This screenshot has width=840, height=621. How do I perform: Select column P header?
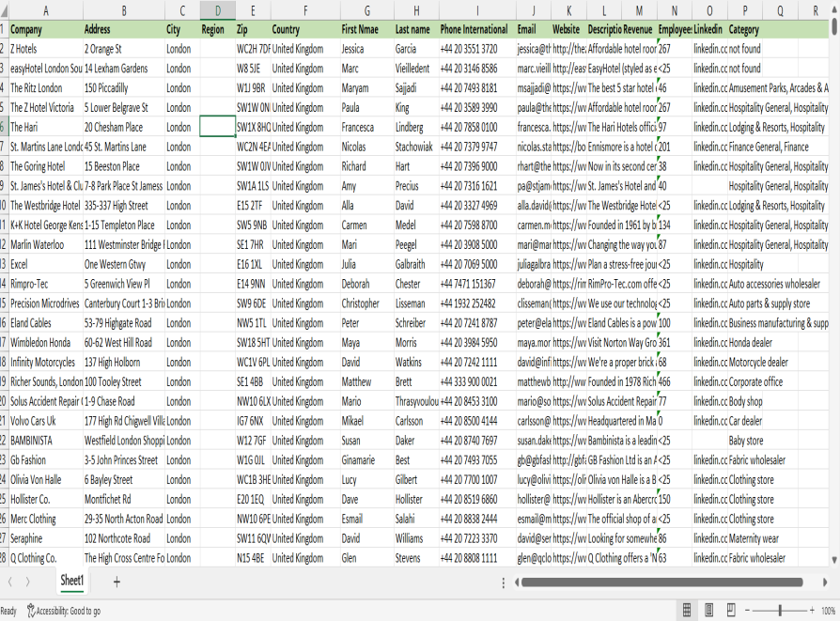(745, 10)
